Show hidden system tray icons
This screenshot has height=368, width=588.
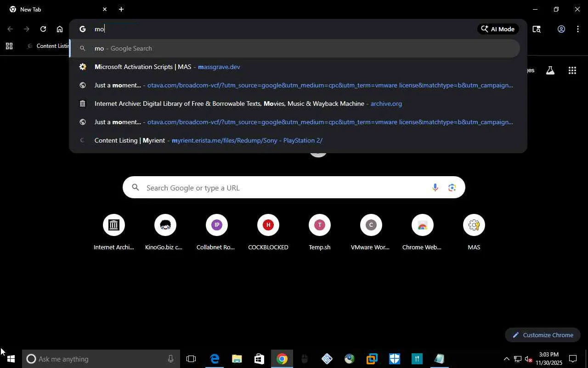506,359
